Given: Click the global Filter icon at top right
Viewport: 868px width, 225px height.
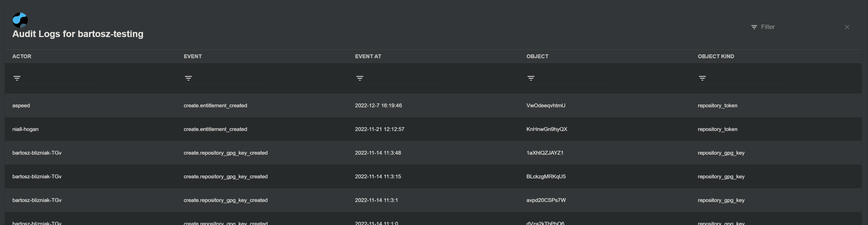Looking at the screenshot, I should (x=754, y=27).
